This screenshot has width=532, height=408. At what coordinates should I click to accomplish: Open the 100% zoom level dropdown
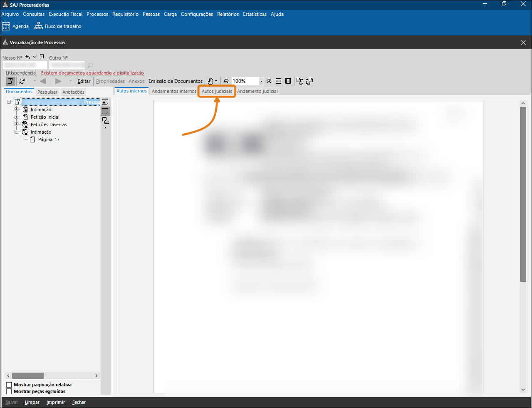261,81
